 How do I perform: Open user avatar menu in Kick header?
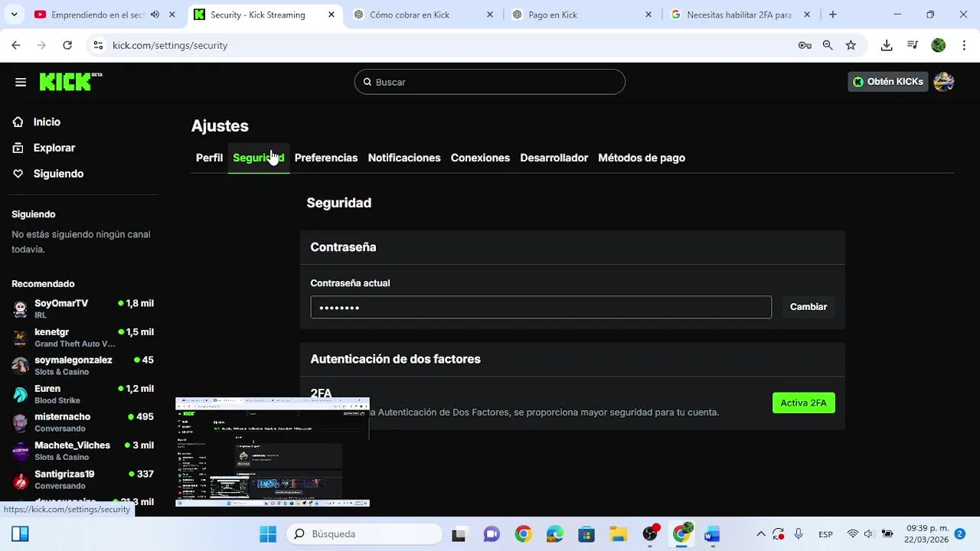tap(943, 82)
